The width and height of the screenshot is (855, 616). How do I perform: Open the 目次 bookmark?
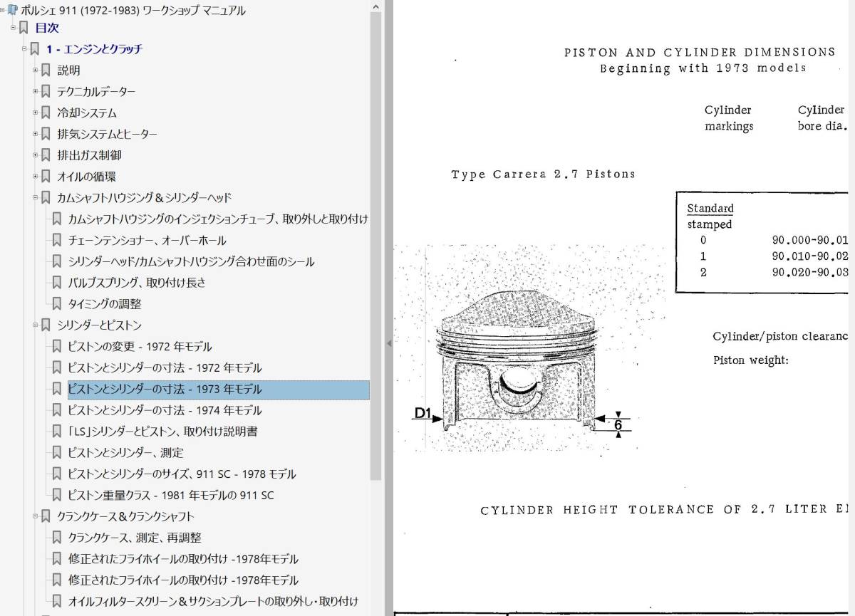point(47,28)
